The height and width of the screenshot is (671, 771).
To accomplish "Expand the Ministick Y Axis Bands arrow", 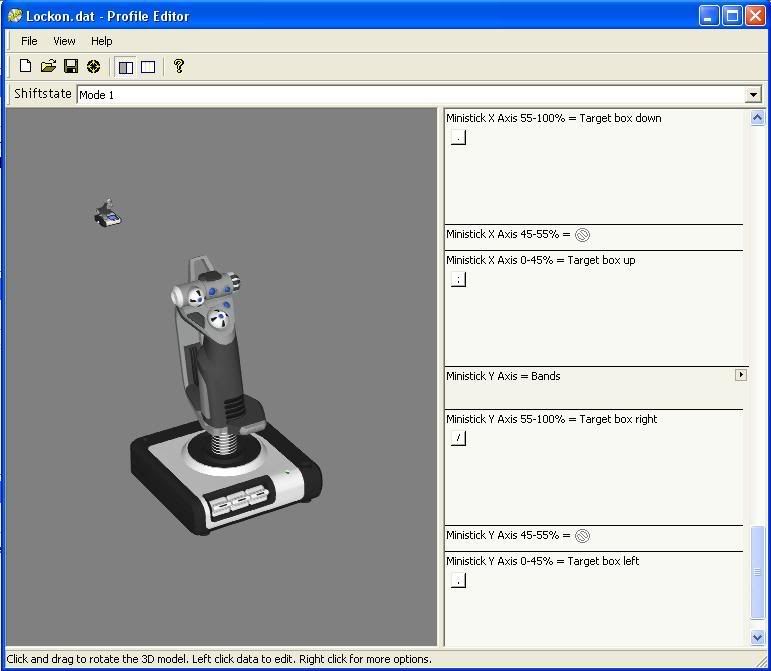I will (741, 375).
